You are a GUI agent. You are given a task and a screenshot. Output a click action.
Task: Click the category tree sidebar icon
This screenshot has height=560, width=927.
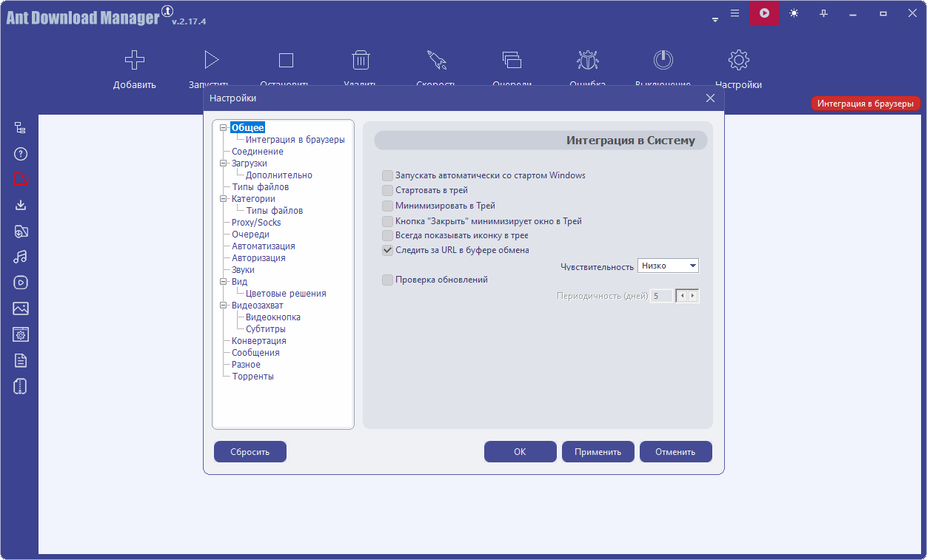[21, 128]
